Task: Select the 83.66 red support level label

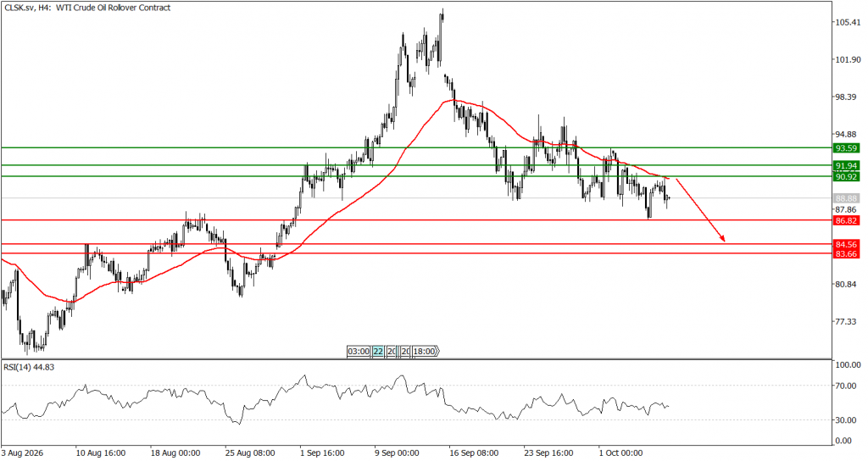Action: (847, 254)
